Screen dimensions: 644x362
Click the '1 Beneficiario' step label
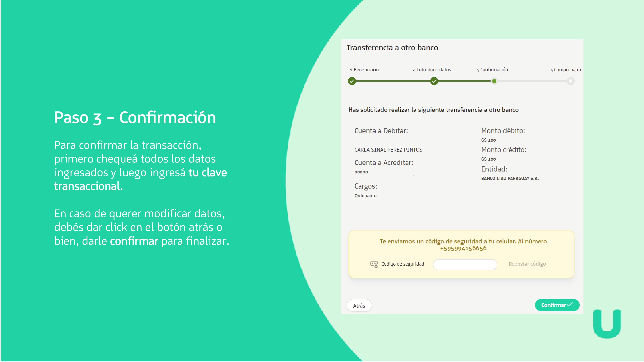point(364,70)
